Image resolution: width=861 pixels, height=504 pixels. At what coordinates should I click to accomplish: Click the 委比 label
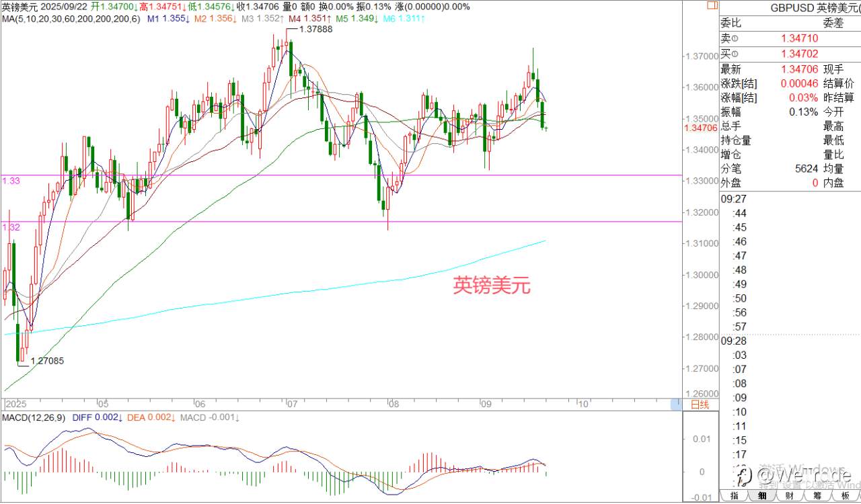pos(731,23)
